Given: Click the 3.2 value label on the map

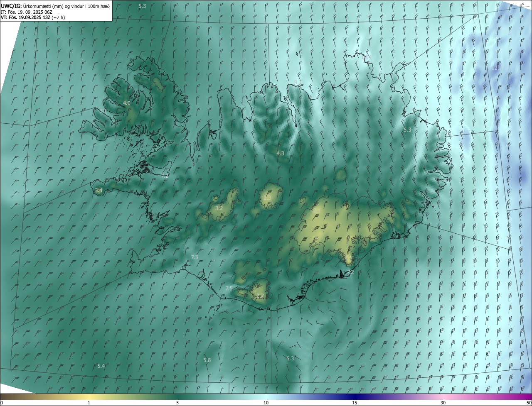Looking at the screenshot, I should click(x=219, y=208).
